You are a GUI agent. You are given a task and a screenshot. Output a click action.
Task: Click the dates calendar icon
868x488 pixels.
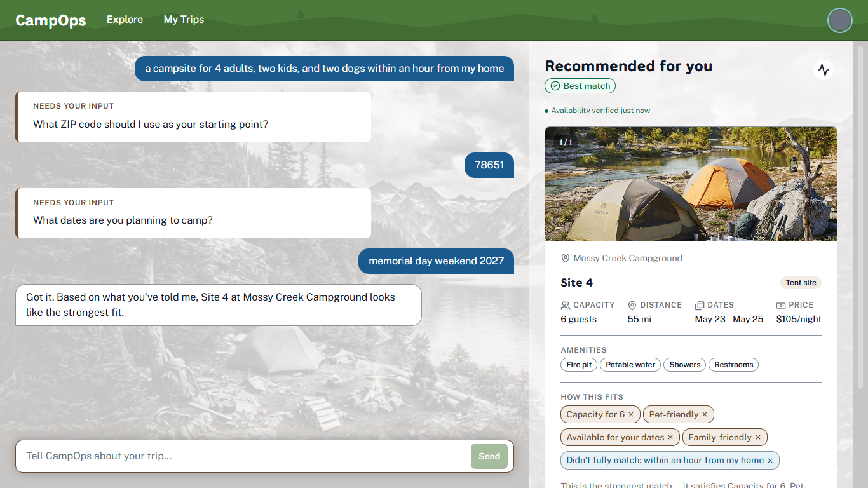tap(700, 305)
